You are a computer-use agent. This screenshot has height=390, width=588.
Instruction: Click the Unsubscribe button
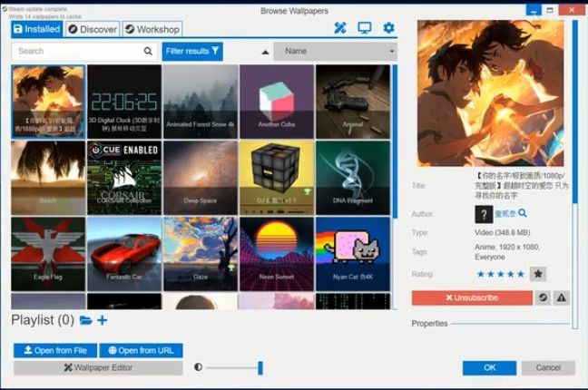(x=472, y=297)
